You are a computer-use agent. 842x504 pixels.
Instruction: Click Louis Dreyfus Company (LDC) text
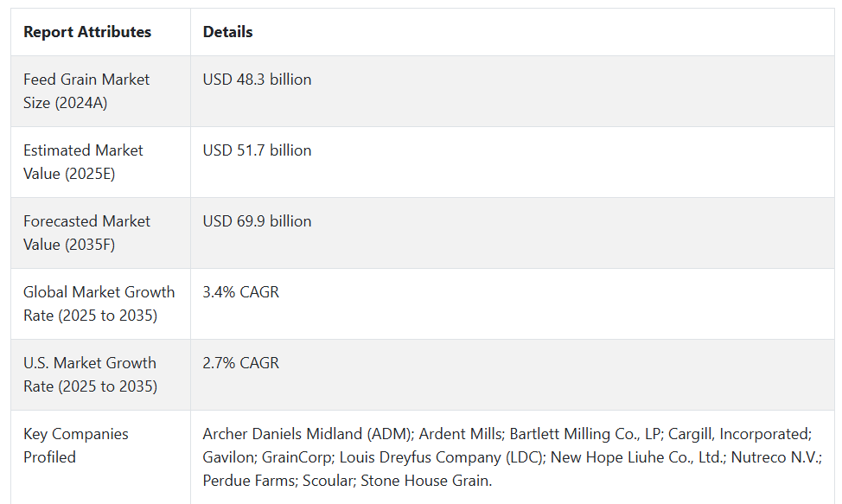pos(441,457)
